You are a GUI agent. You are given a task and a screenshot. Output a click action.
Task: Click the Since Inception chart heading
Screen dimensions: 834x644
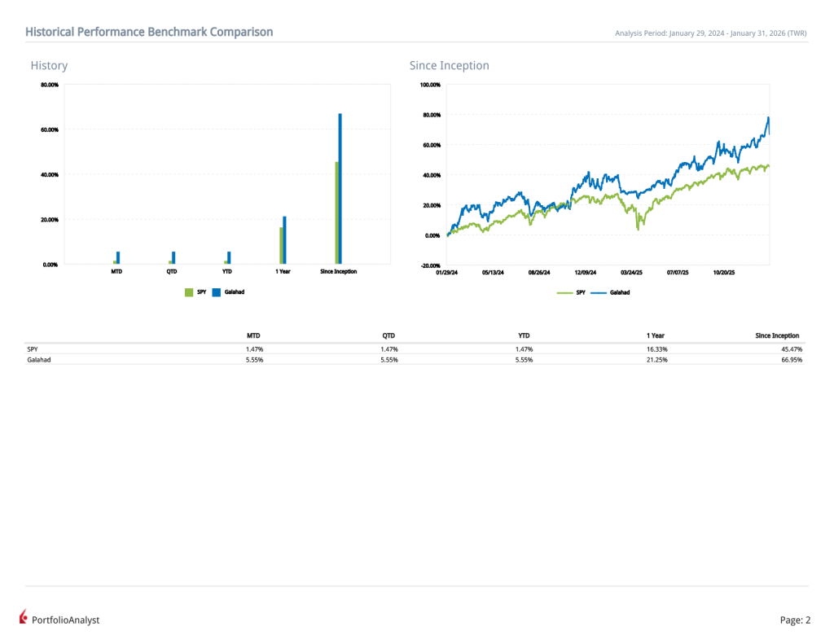449,65
